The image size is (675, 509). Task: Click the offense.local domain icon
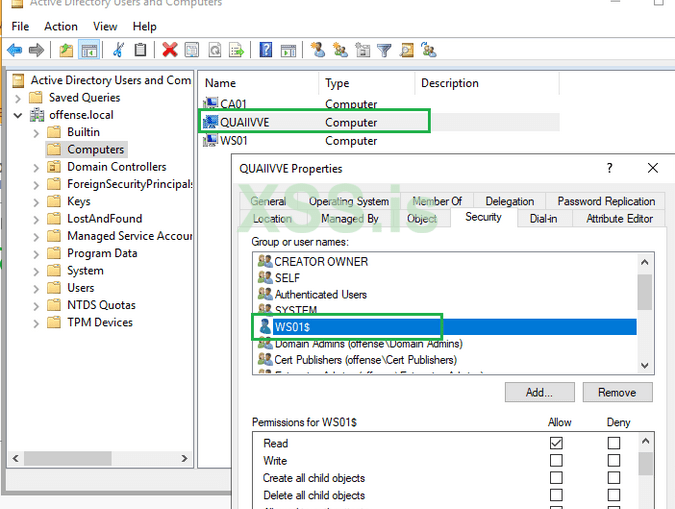37,115
